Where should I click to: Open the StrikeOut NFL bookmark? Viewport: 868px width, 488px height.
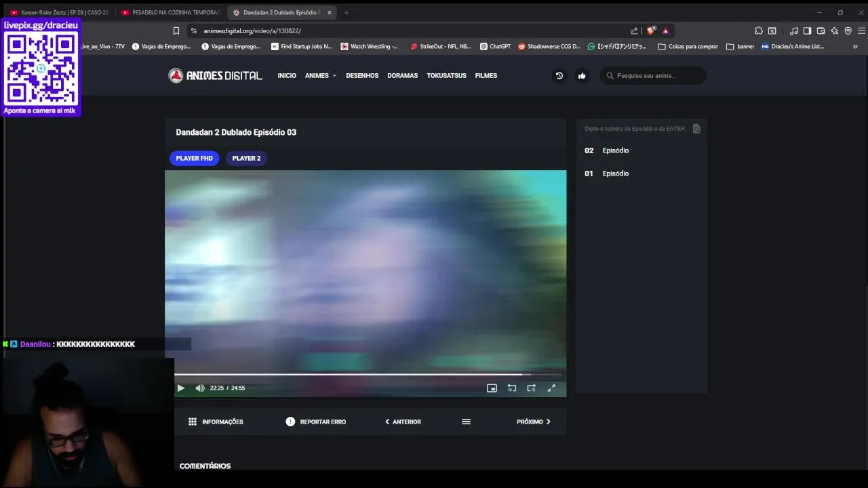coord(441,47)
